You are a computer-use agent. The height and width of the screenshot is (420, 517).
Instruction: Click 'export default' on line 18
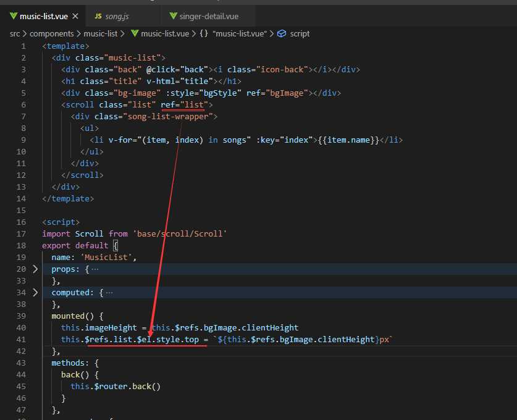(x=75, y=246)
